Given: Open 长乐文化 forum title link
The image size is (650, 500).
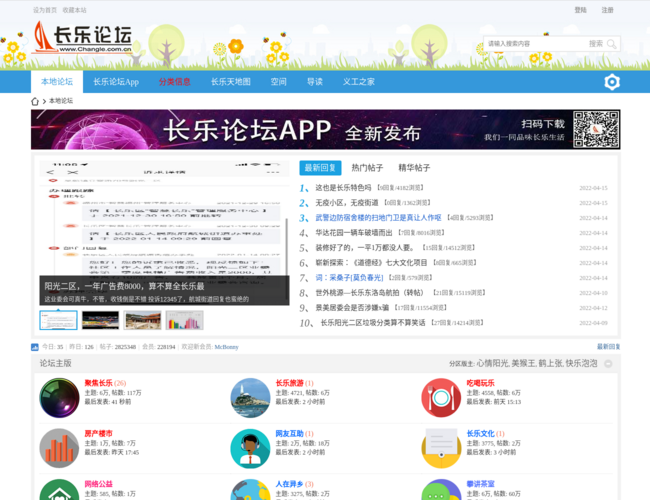Looking at the screenshot, I should pos(480,434).
